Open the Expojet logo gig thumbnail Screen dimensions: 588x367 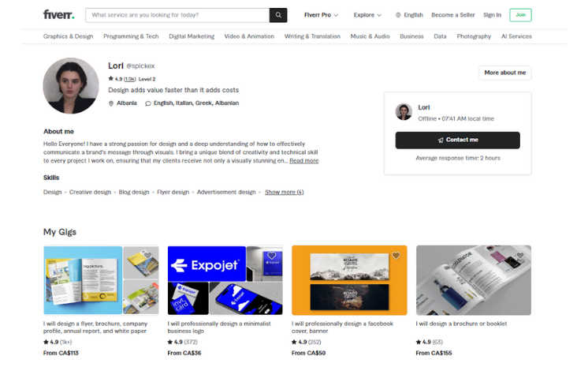click(225, 280)
